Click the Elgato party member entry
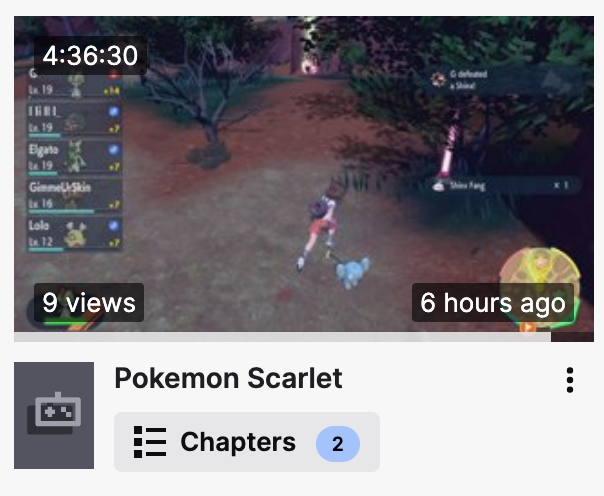 click(75, 158)
